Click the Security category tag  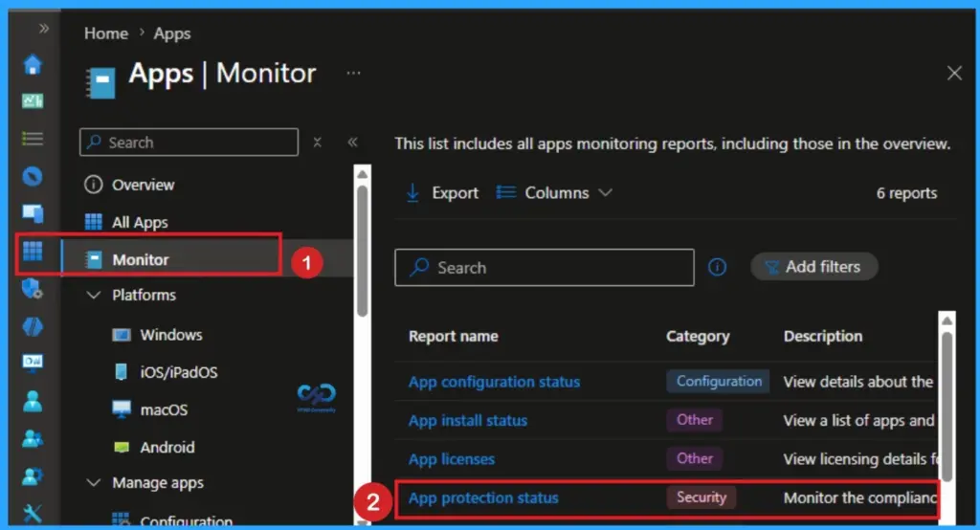[702, 497]
